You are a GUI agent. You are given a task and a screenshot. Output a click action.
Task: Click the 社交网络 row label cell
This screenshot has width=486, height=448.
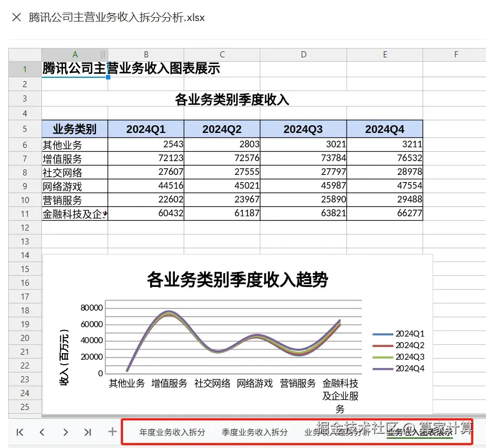[x=74, y=172]
